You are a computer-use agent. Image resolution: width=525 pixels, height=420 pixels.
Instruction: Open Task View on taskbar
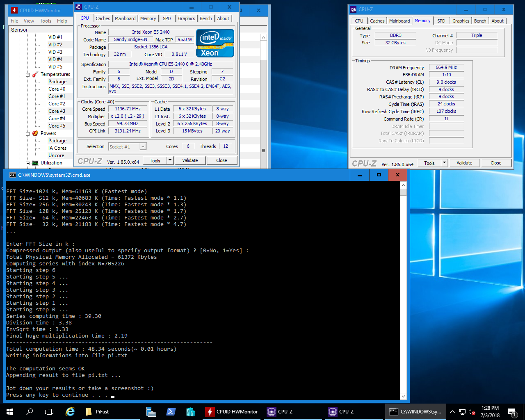pyautogui.click(x=49, y=411)
